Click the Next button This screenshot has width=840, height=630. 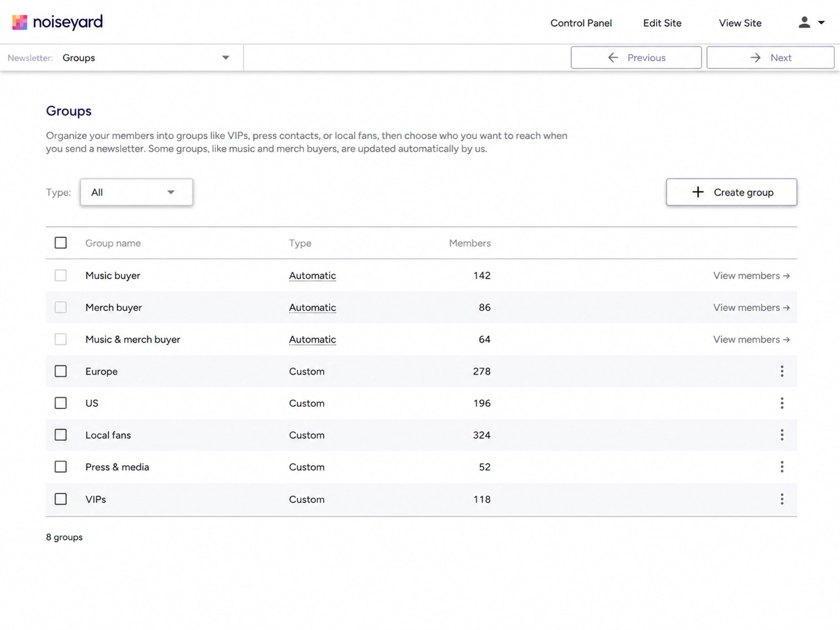point(770,57)
